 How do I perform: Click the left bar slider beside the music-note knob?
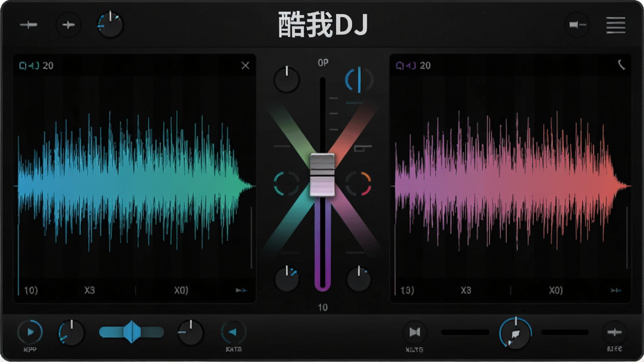click(465, 332)
